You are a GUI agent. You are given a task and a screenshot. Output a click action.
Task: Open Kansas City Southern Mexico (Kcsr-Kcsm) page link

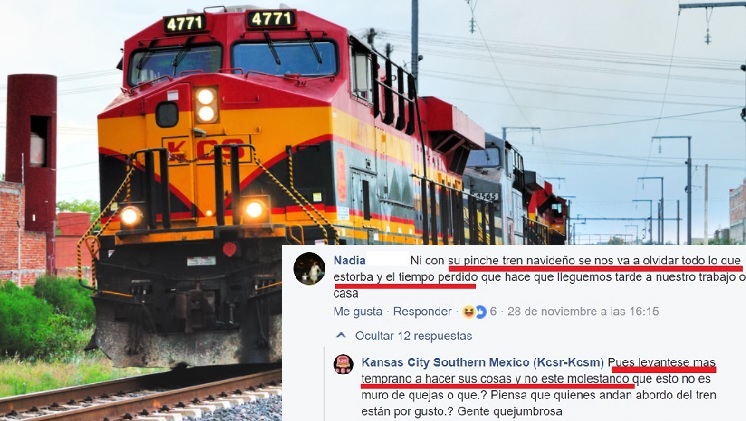point(482,362)
